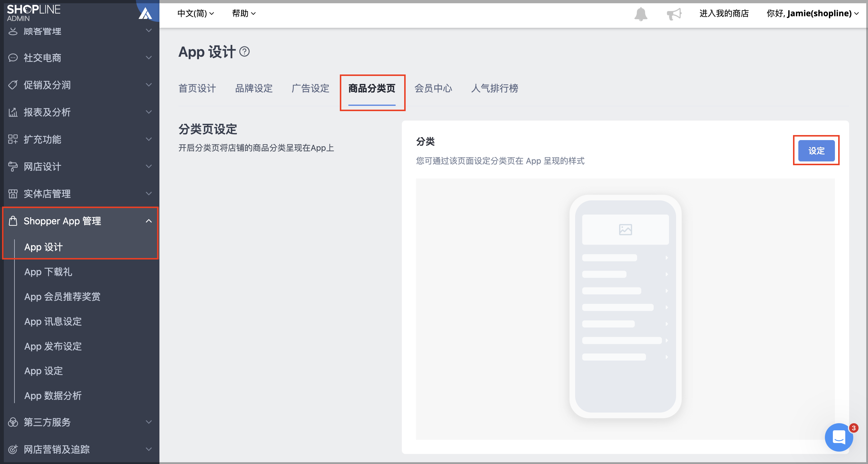Open App 设定 in the sidebar
868x464 pixels.
click(x=43, y=371)
